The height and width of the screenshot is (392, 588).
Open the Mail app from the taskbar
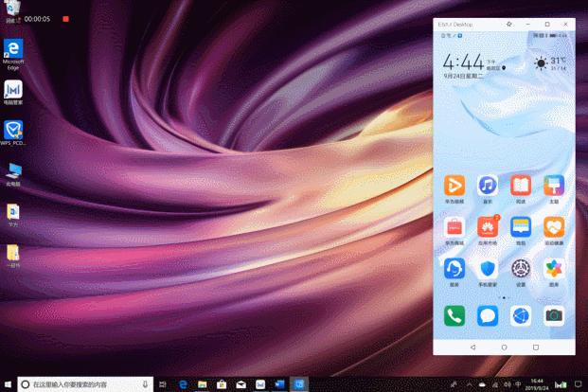[x=241, y=384]
